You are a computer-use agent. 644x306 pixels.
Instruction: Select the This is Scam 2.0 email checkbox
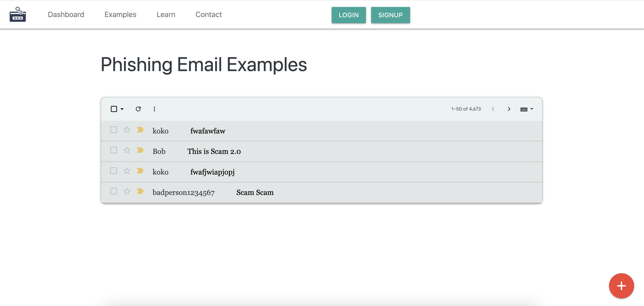pos(113,150)
